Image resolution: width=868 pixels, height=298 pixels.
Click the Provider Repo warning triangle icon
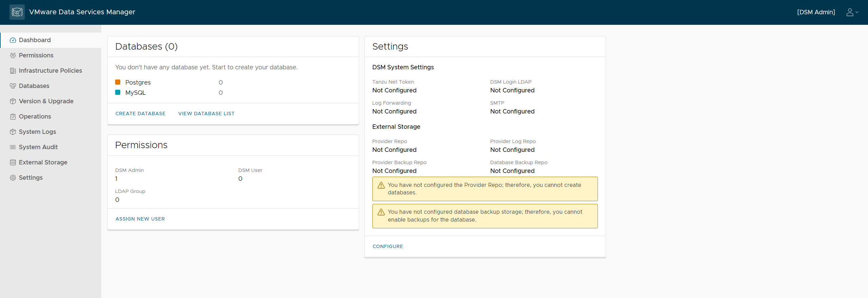381,185
